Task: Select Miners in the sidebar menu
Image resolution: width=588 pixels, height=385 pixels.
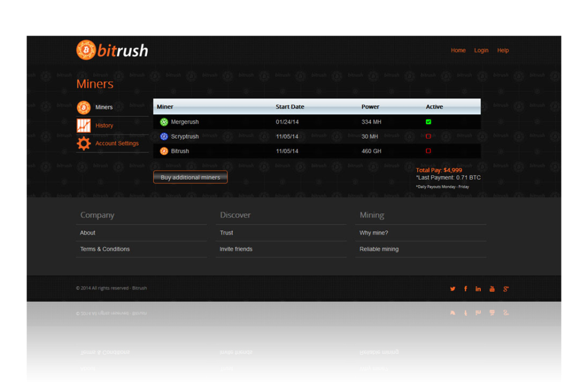Action: click(x=104, y=107)
